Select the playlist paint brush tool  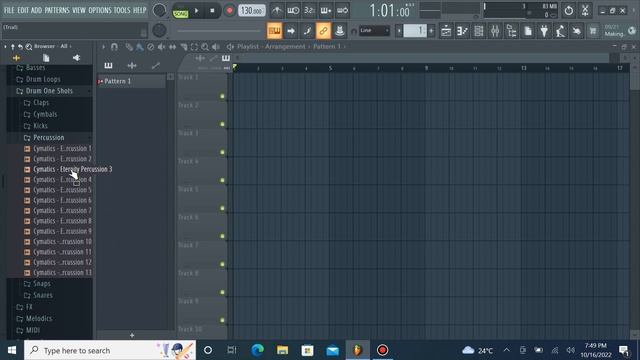point(140,47)
